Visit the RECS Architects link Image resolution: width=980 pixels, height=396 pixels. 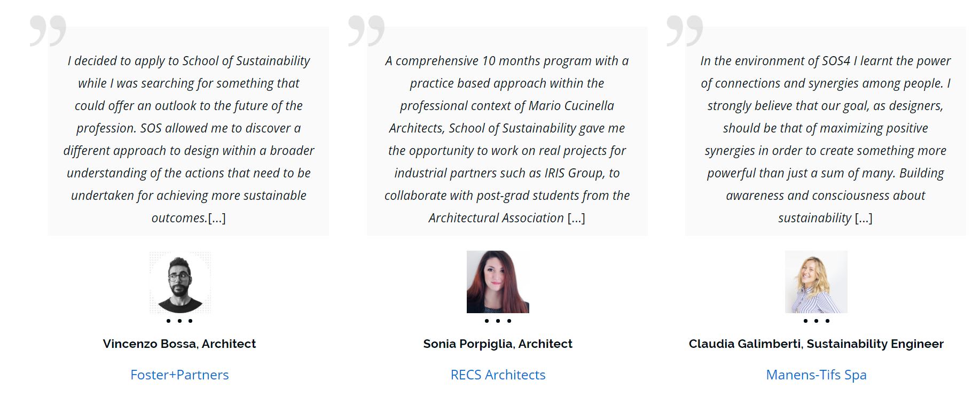tap(498, 375)
